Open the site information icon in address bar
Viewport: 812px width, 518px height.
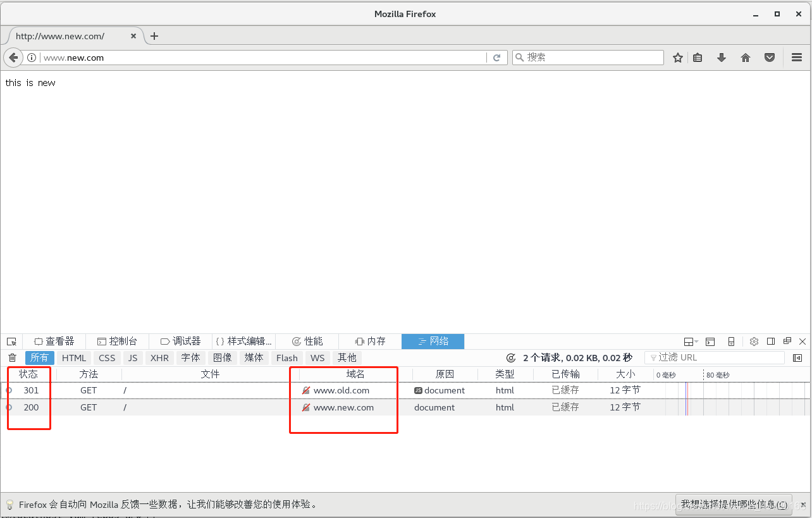32,58
